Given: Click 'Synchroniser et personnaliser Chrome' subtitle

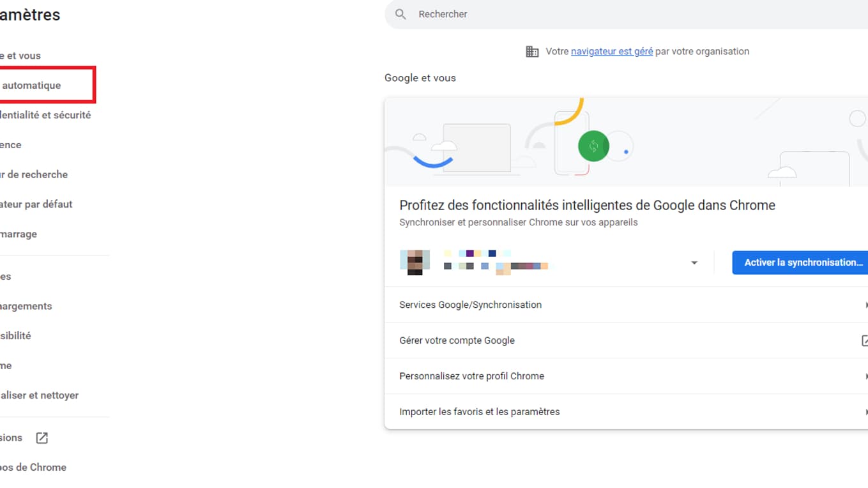Looking at the screenshot, I should click(x=518, y=222).
